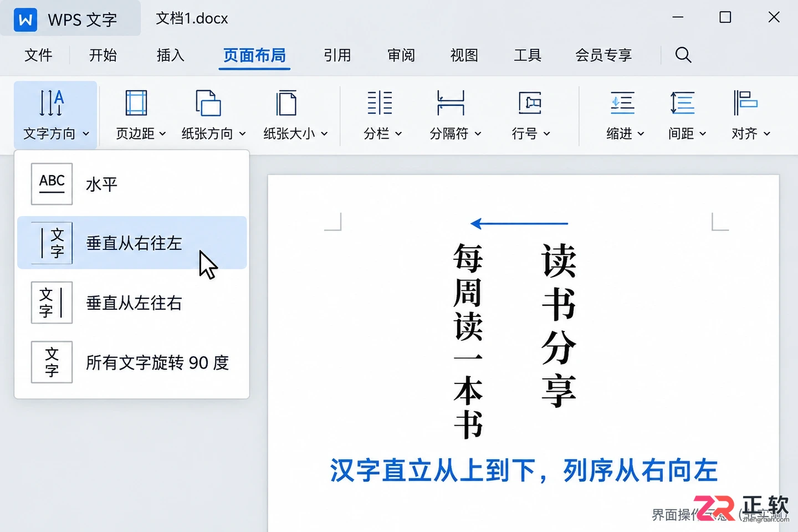
Task: Expand the 缩进 dropdown arrow
Action: pos(641,134)
